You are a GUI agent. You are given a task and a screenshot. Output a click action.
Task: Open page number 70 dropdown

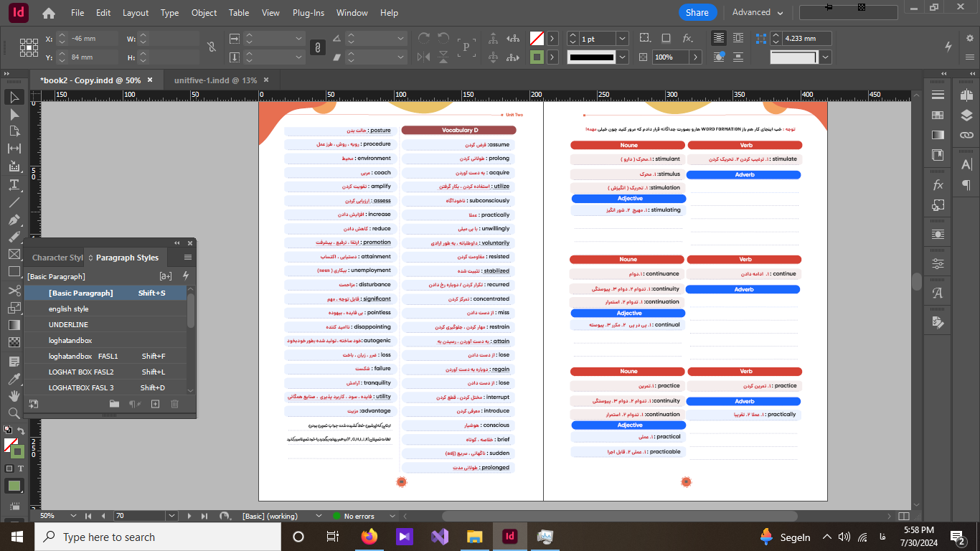(x=171, y=515)
